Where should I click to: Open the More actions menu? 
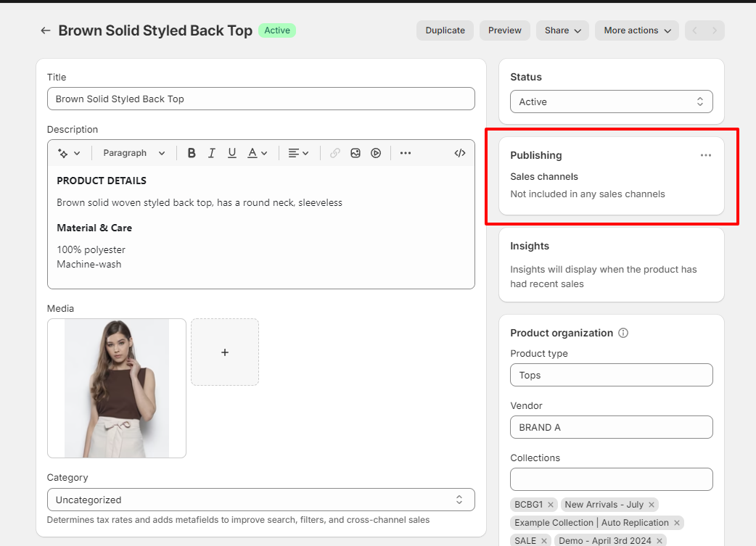636,30
